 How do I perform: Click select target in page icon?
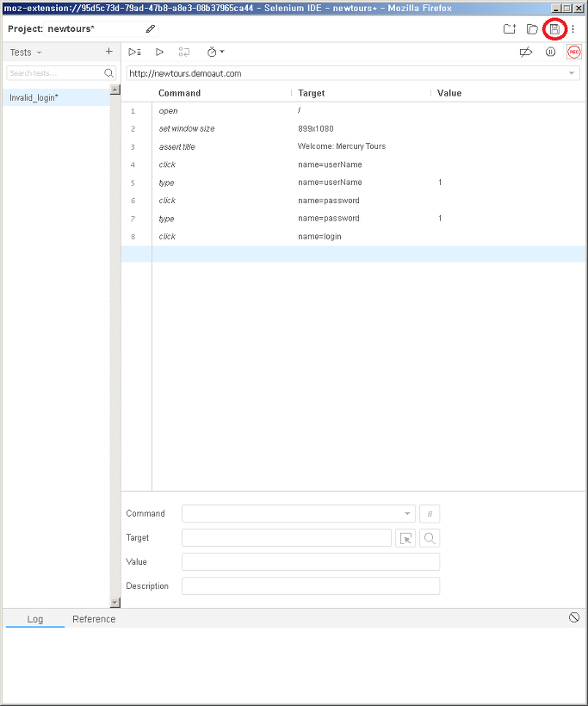tap(405, 538)
